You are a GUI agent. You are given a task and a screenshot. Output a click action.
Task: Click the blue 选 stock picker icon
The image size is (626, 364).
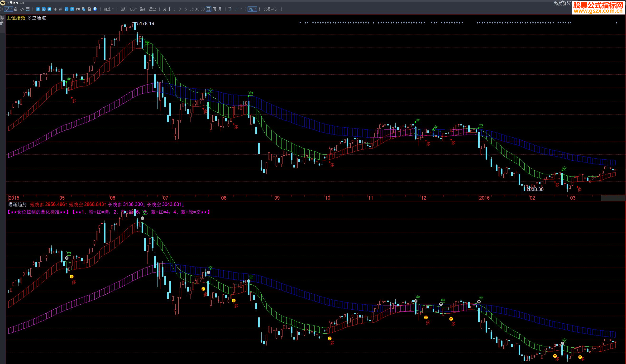(x=44, y=9)
